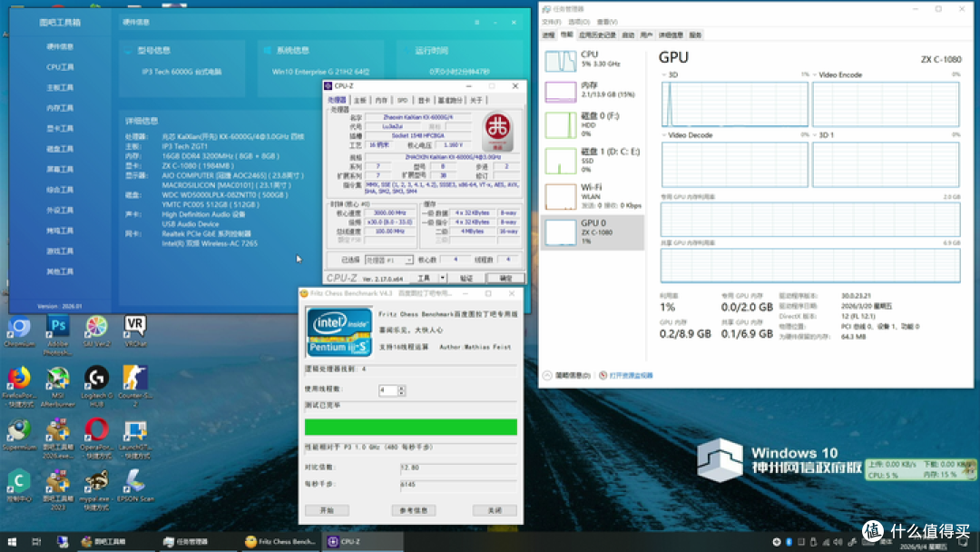Image resolution: width=980 pixels, height=552 pixels.
Task: Open the 图吧工具箱 2026 exe desktop icon
Action: (x=57, y=439)
